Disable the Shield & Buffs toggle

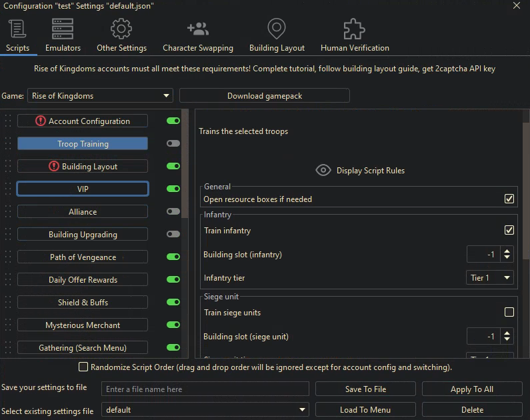pyautogui.click(x=173, y=302)
